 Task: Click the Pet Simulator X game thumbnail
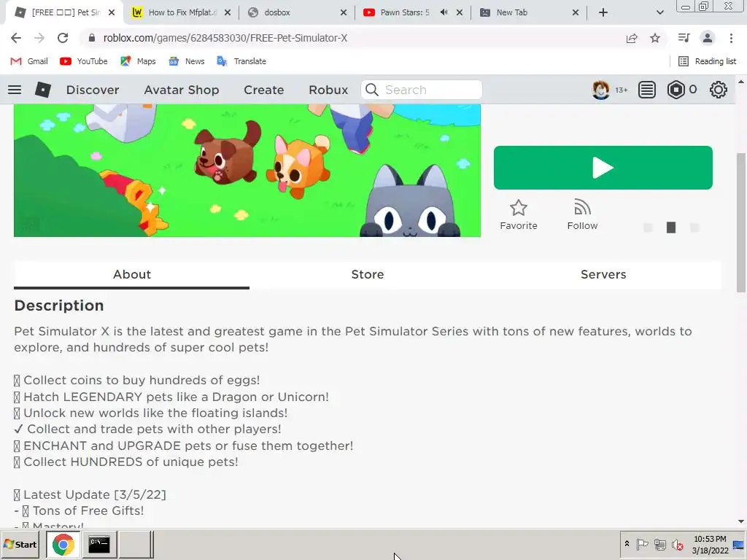247,170
